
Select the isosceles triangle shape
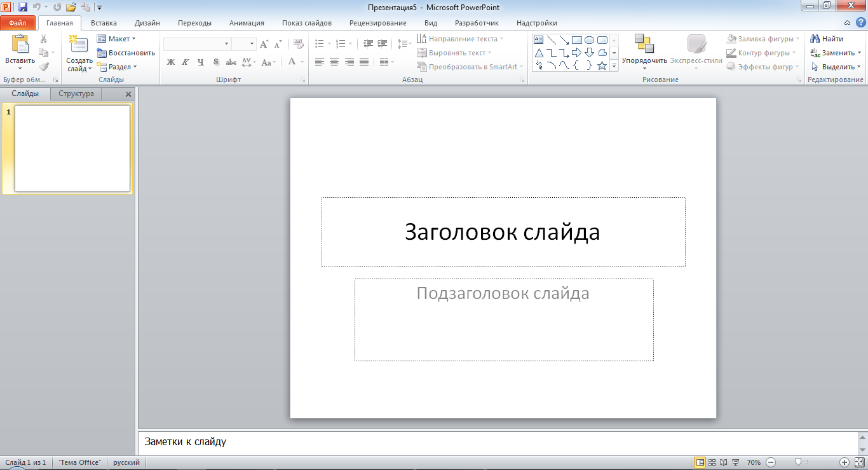coord(539,53)
